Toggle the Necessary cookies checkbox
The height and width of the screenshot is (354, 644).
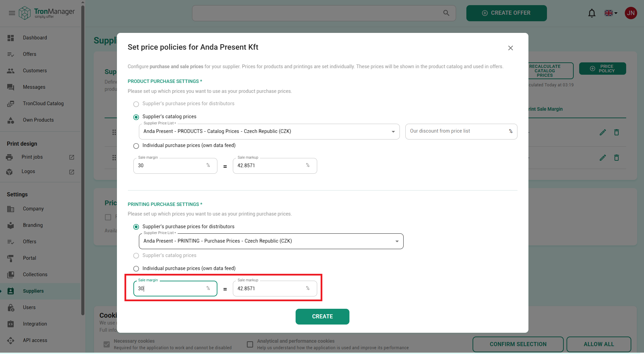click(107, 344)
